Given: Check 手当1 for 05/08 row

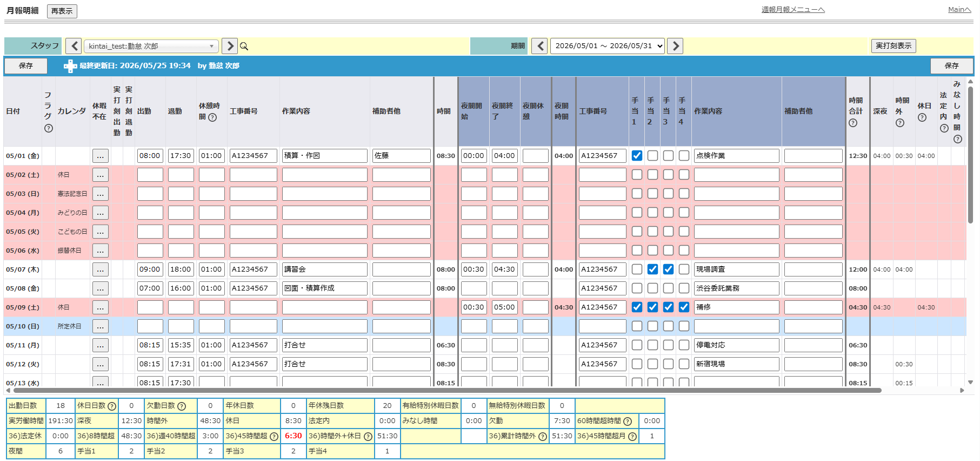Looking at the screenshot, I should click(637, 288).
